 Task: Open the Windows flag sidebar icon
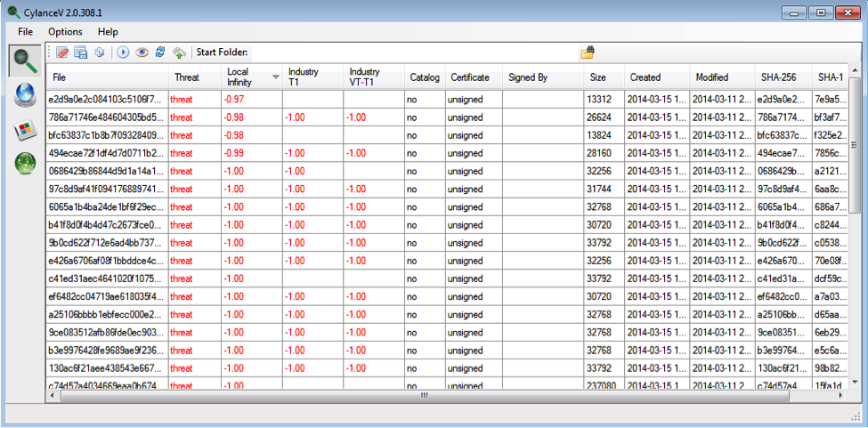(x=25, y=130)
